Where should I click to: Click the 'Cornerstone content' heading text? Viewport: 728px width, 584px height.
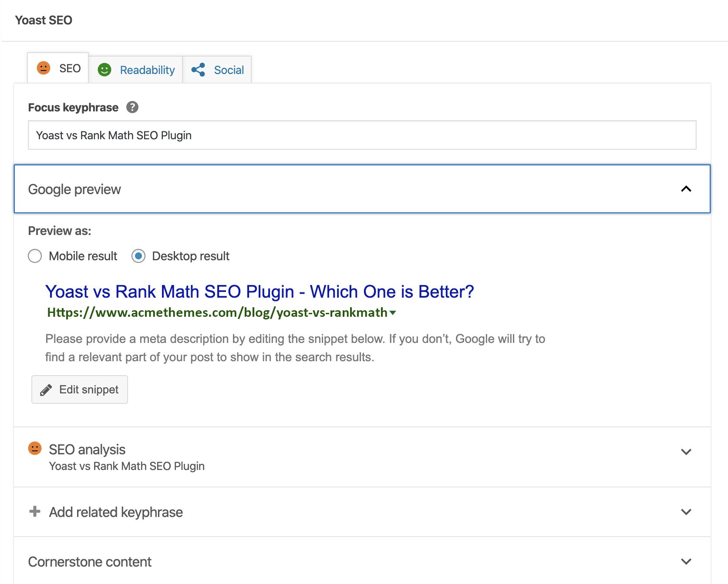pyautogui.click(x=90, y=562)
